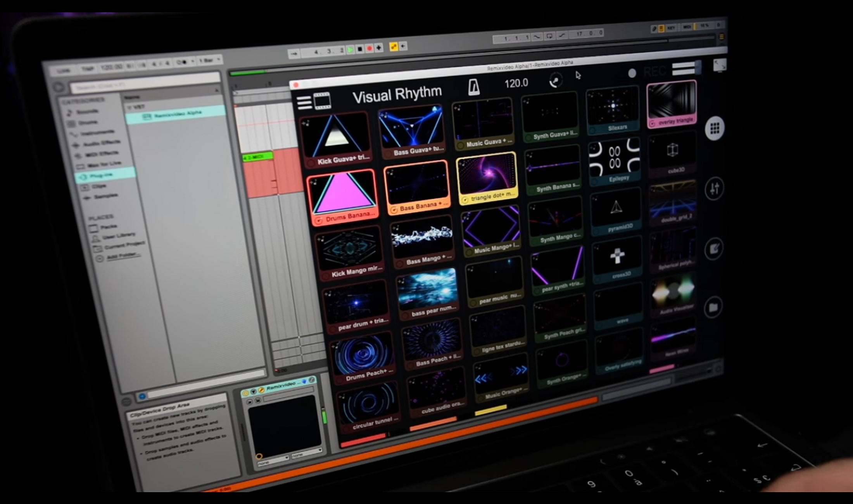Toggle the KEY map mode switch
The width and height of the screenshot is (853, 504).
[x=671, y=28]
